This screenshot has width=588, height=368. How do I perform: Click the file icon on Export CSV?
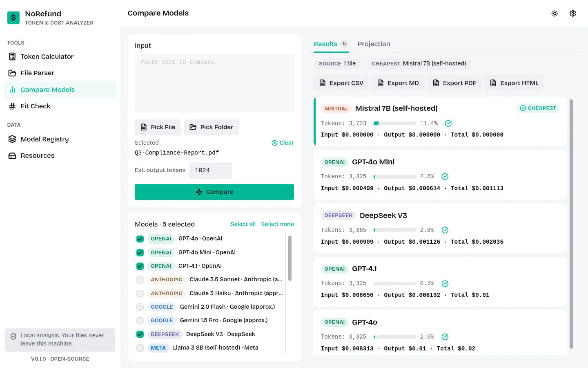pyautogui.click(x=323, y=83)
